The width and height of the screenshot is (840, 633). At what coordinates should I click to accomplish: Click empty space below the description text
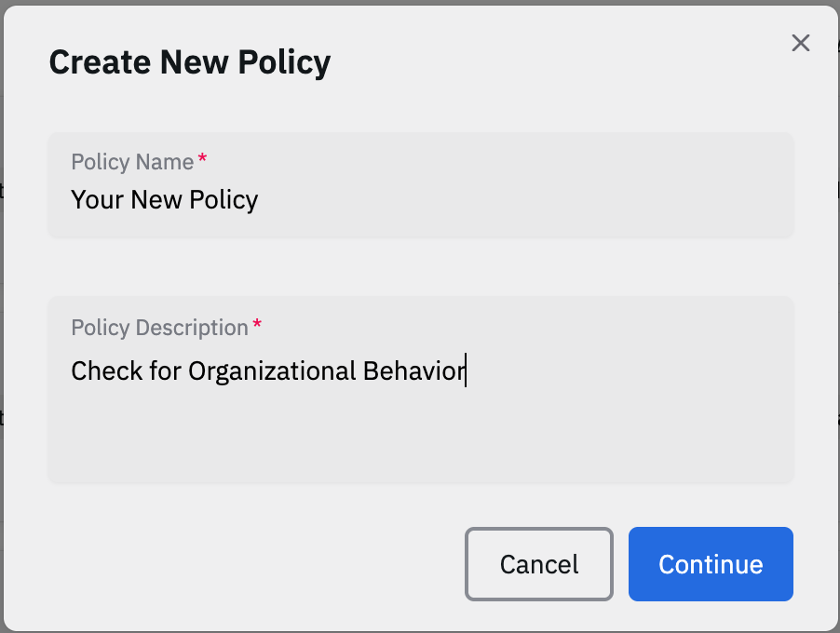(x=419, y=438)
